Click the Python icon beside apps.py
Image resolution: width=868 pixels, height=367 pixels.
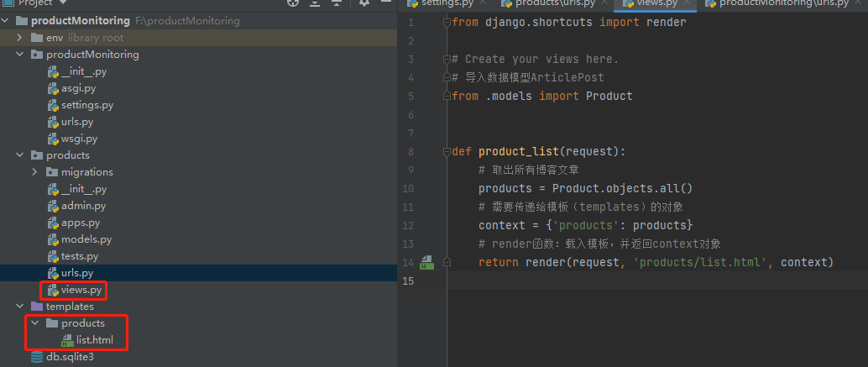click(x=53, y=223)
